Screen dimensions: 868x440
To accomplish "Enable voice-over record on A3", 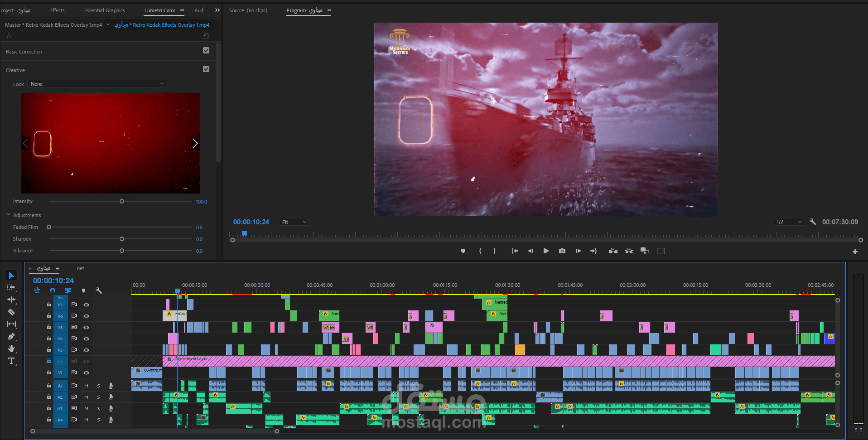I will [111, 408].
